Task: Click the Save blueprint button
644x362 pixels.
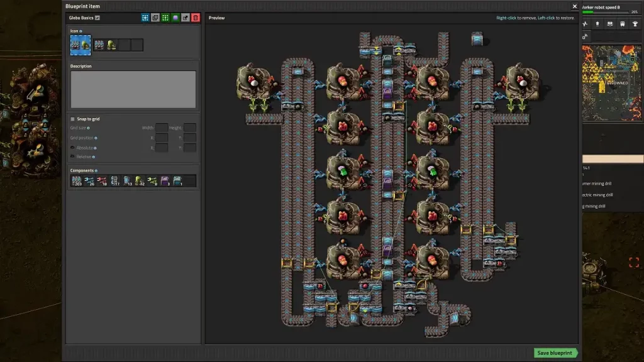Action: coord(556,353)
